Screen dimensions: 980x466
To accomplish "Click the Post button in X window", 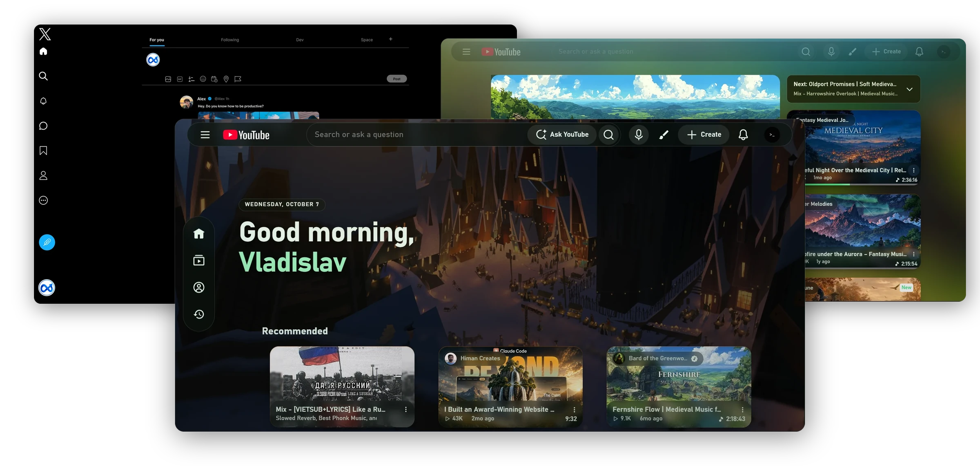I will [396, 79].
